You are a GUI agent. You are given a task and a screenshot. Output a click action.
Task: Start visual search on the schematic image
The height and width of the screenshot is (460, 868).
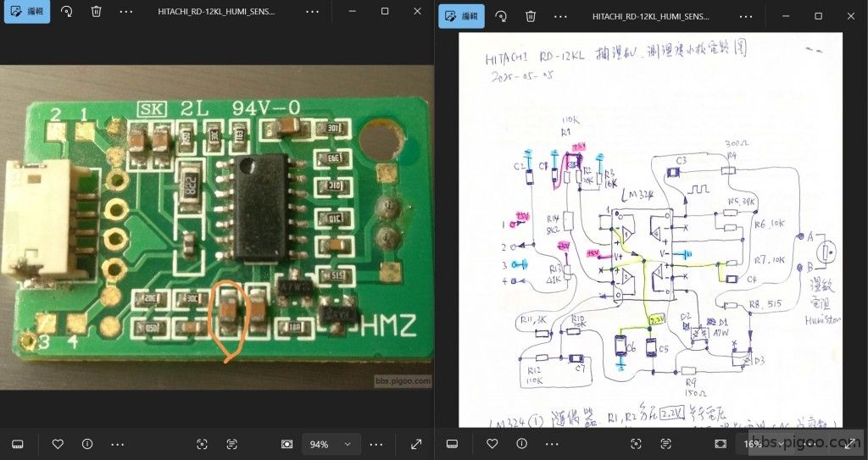click(x=636, y=444)
